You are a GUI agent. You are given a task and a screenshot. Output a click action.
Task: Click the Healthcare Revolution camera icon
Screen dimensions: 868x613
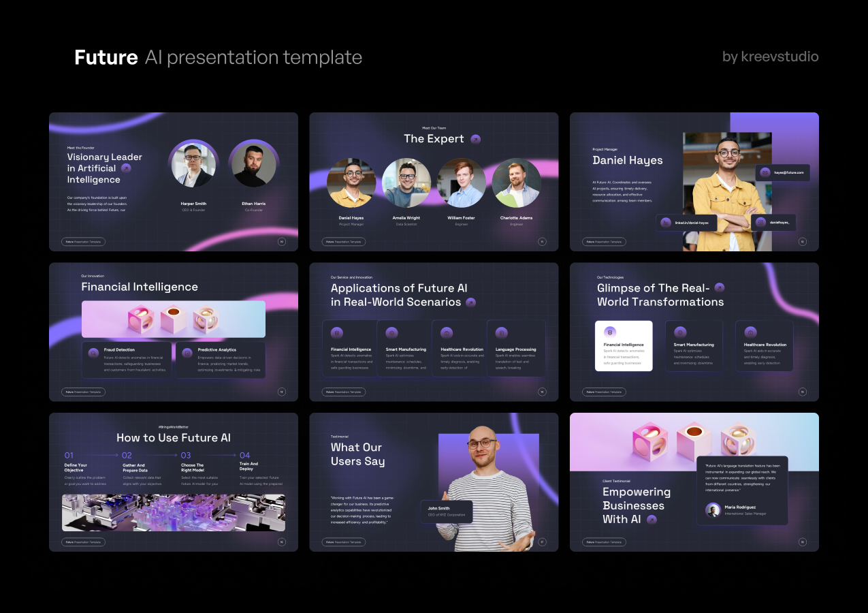point(447,333)
